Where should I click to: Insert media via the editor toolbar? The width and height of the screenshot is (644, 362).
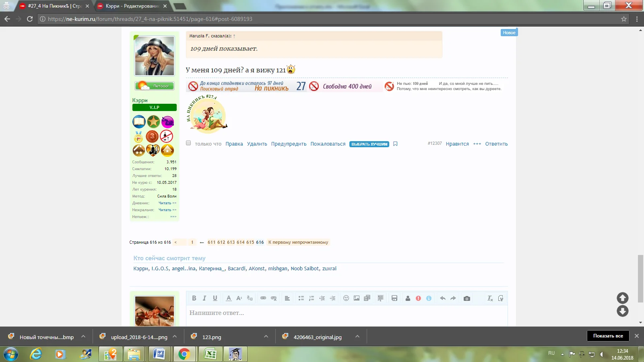[x=367, y=298]
